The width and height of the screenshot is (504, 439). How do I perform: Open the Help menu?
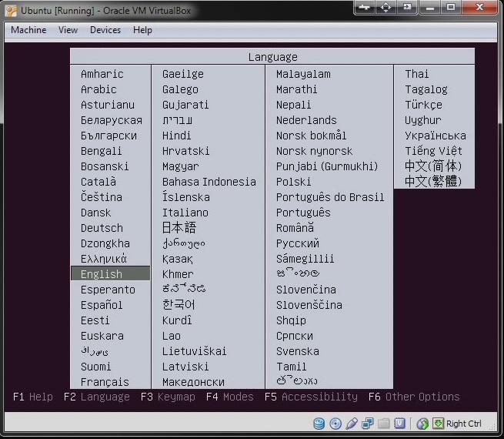(142, 30)
